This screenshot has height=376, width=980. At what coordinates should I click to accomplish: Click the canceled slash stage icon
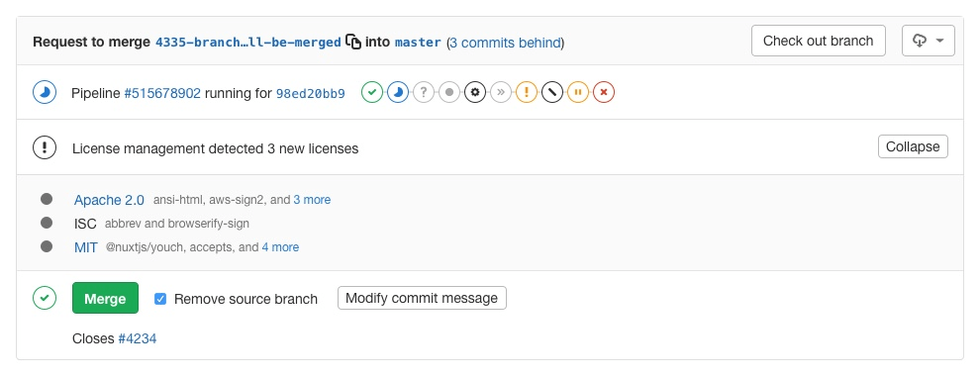pyautogui.click(x=552, y=93)
